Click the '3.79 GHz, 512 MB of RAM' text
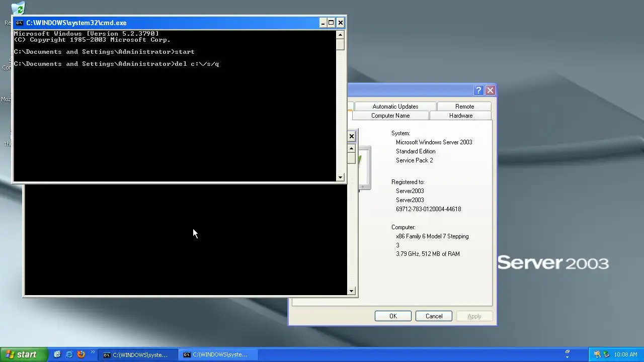The image size is (644, 362). click(428, 254)
